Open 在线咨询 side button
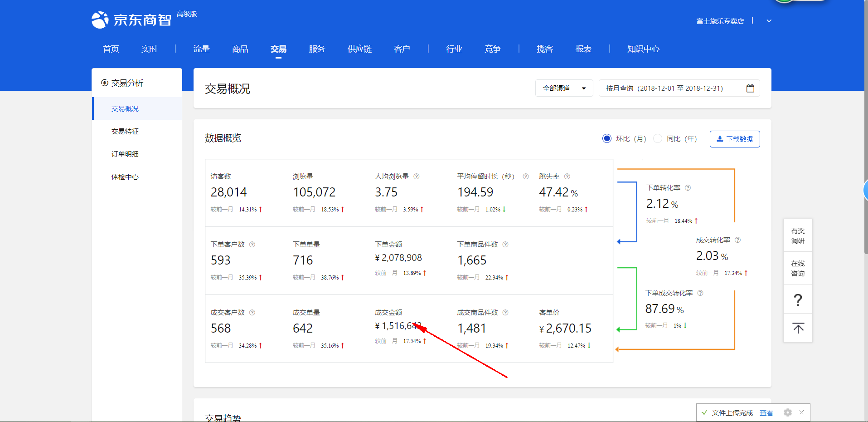868x422 pixels. (798, 268)
